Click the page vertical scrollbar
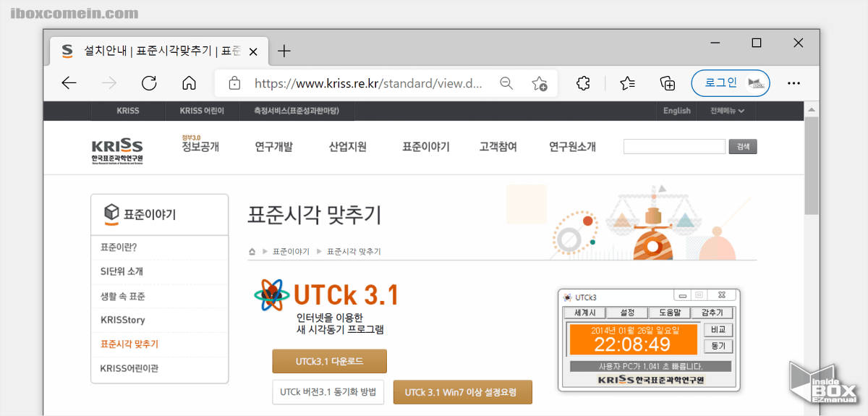The width and height of the screenshot is (868, 416). (812, 164)
